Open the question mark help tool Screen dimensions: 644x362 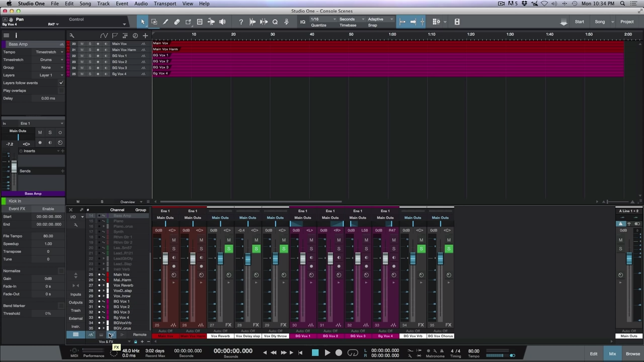point(241,22)
